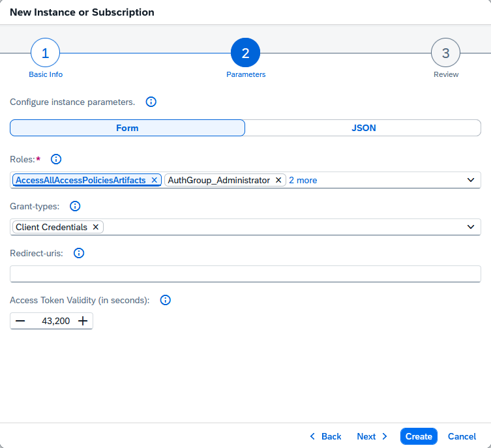Go to step 1 Basic Info
The width and height of the screenshot is (491, 448).
click(46, 53)
